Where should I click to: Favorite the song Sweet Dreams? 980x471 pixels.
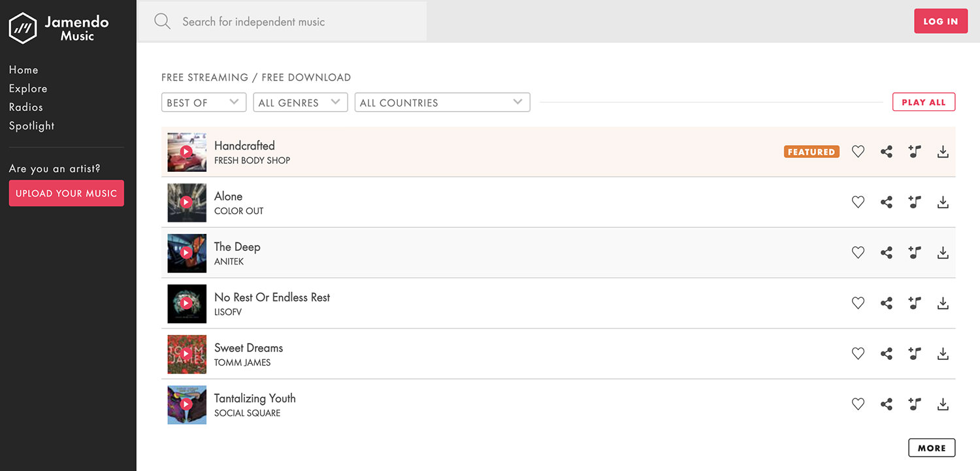click(x=858, y=353)
